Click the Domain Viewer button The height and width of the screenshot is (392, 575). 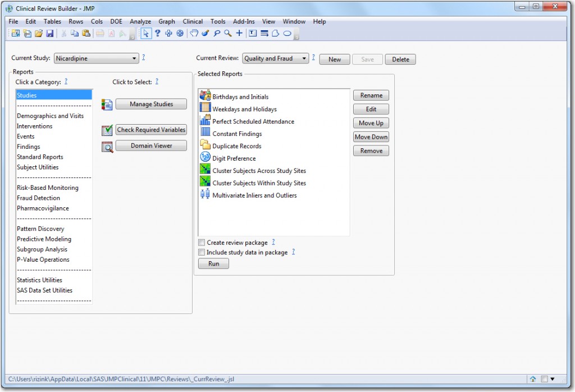coord(151,145)
